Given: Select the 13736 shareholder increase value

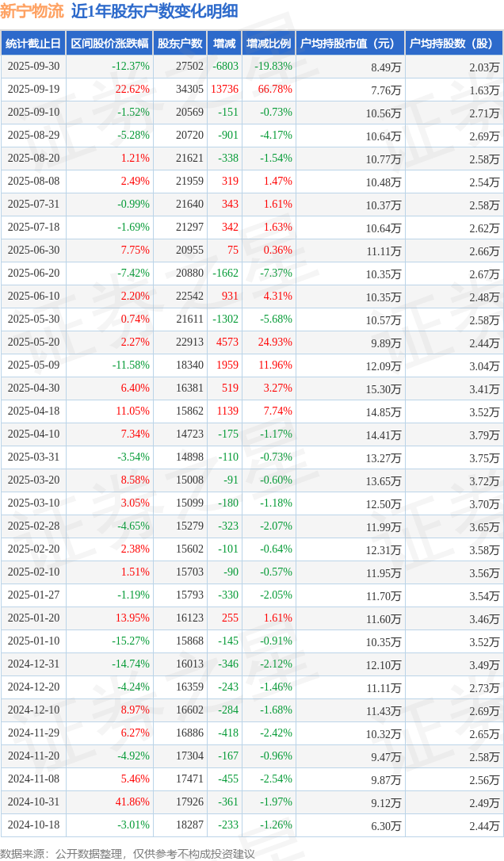Looking at the screenshot, I should (x=223, y=90).
